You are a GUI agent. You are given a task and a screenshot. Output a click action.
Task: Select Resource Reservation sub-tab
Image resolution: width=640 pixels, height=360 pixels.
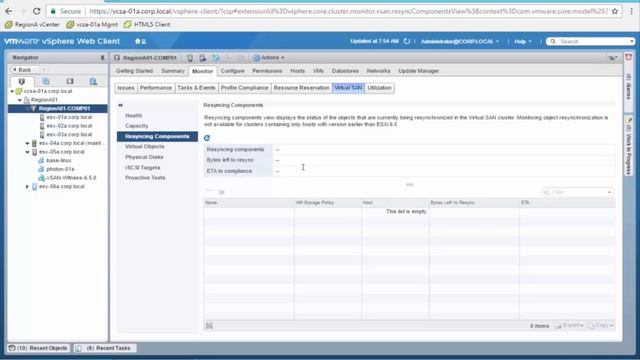click(x=301, y=88)
